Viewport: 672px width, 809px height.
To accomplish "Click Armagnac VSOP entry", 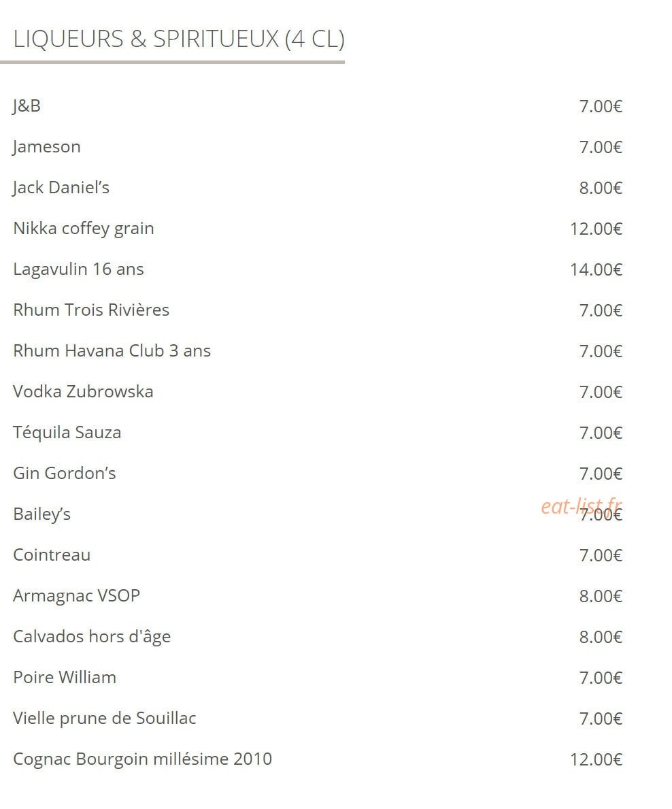I will click(76, 596).
